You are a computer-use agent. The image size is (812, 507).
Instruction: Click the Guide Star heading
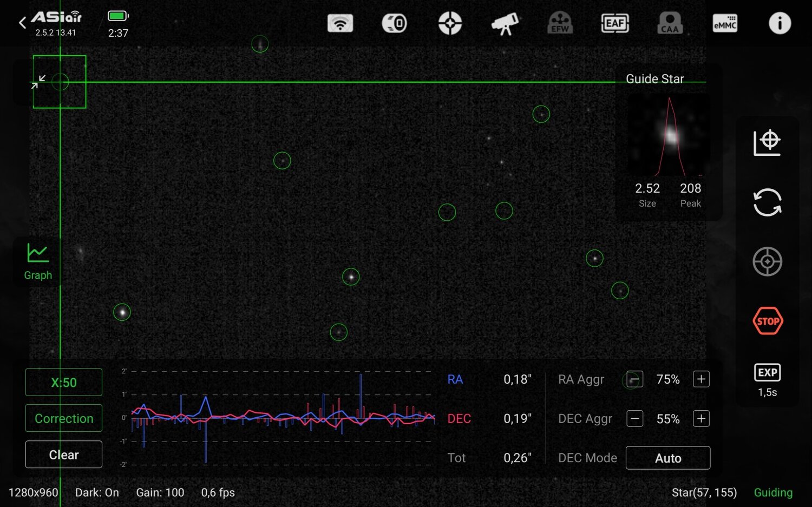(655, 79)
